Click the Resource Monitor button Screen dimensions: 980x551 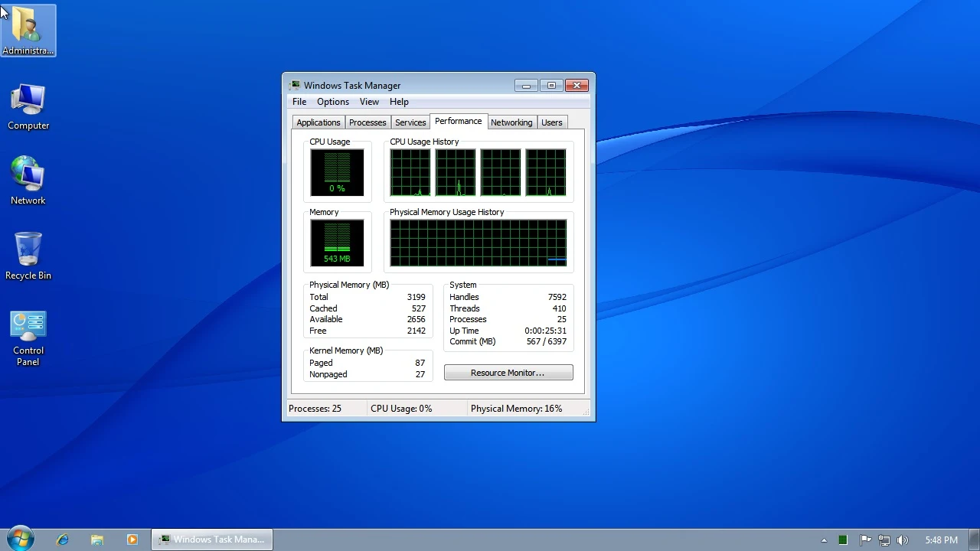click(508, 373)
